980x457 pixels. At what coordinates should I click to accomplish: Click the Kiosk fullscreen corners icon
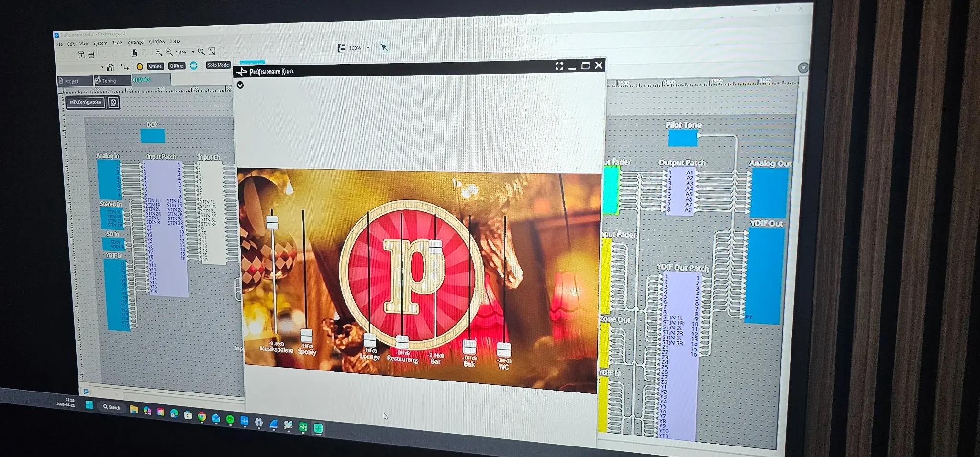coord(559,66)
